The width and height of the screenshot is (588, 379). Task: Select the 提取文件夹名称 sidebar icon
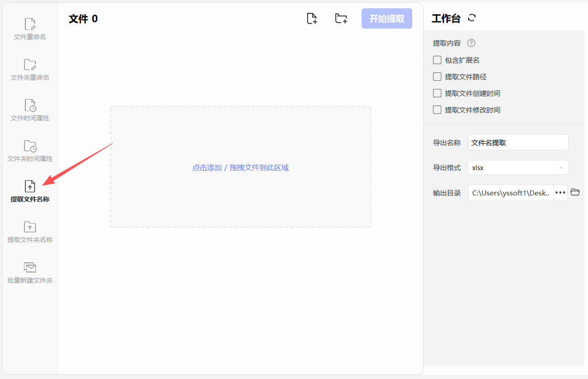(x=30, y=231)
